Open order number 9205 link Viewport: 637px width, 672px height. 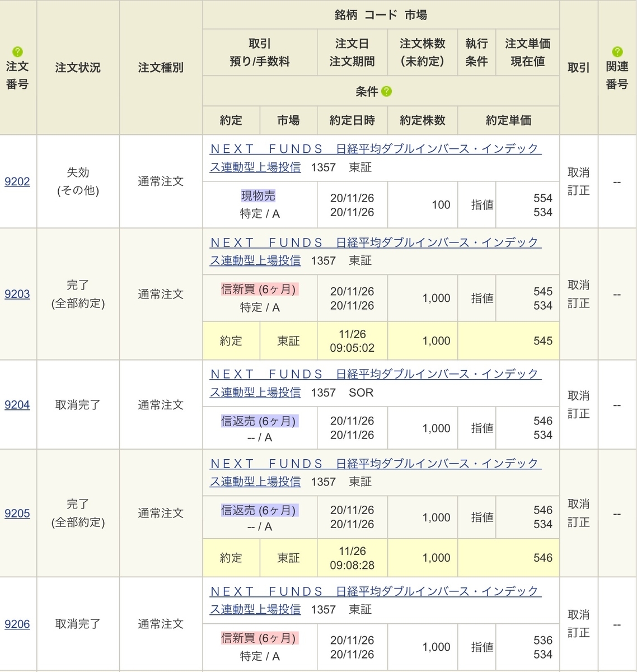17,513
